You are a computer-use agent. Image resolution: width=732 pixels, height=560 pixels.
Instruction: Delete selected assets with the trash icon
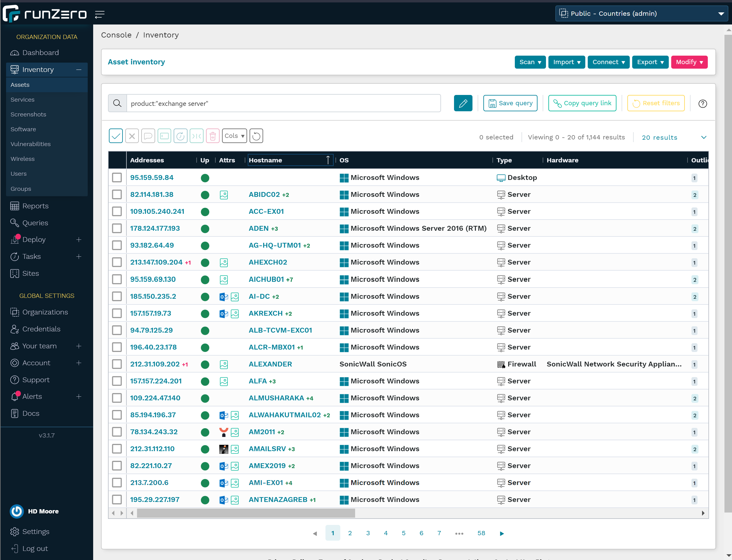[213, 136]
